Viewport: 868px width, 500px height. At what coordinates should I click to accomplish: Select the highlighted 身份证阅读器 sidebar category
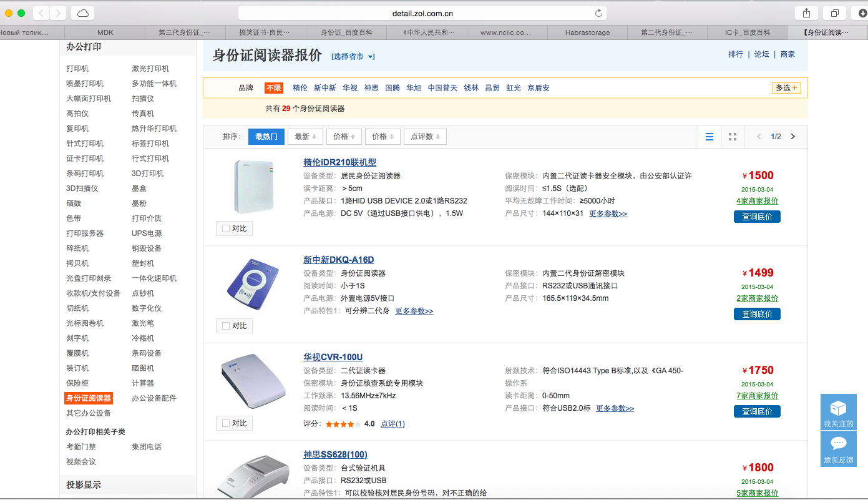click(x=89, y=398)
